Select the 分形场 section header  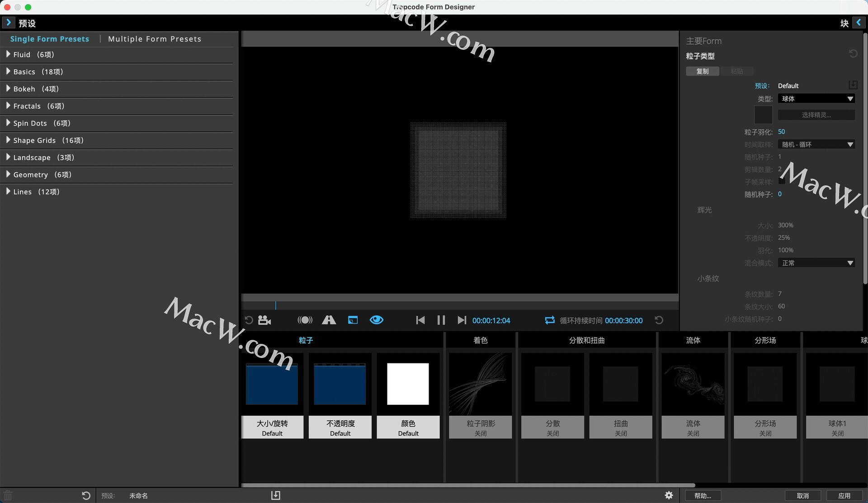point(765,340)
